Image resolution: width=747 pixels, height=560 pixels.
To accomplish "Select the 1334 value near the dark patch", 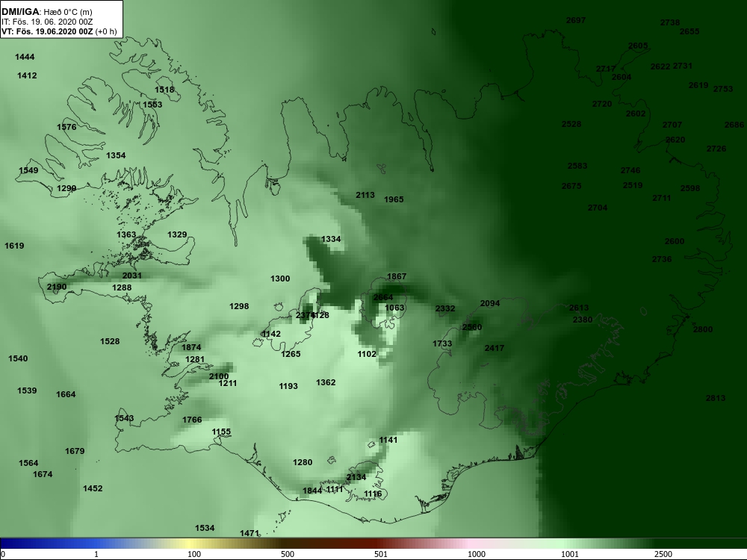I will coord(331,239).
